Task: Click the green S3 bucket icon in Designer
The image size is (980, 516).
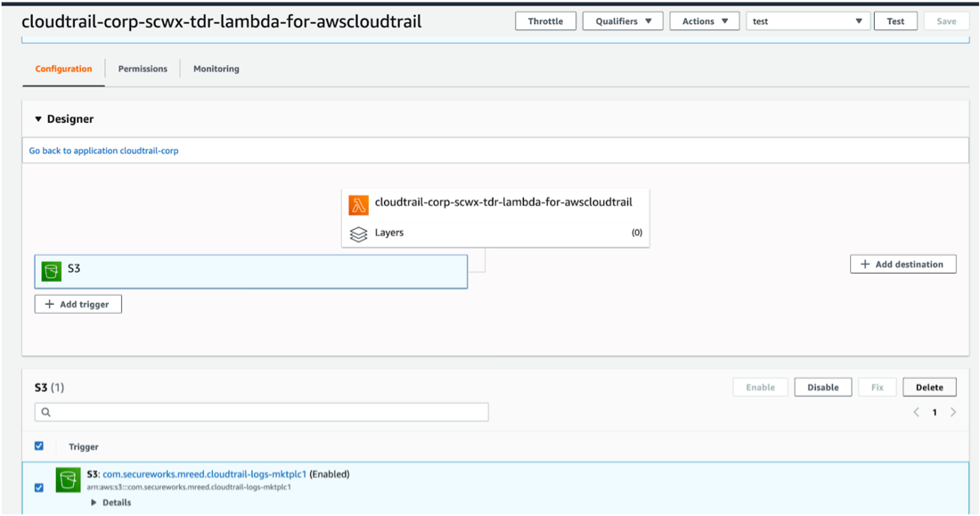Action: (52, 272)
